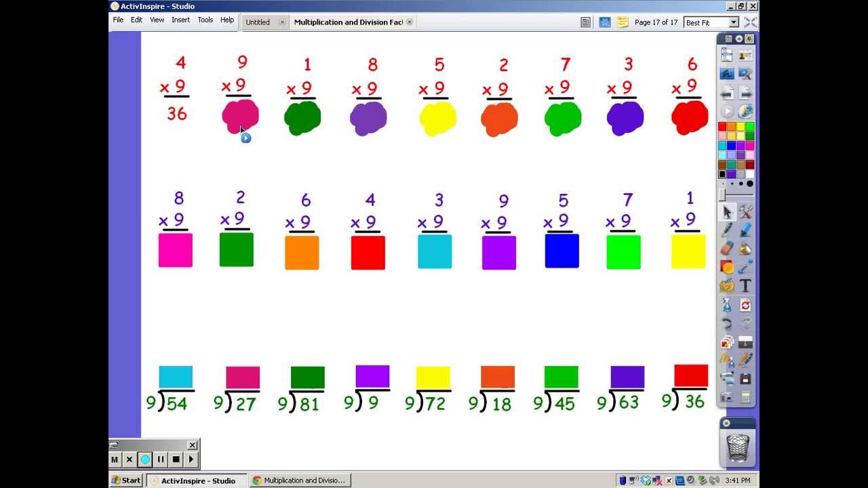Click the recorder pause button
868x488 pixels.
point(161,459)
